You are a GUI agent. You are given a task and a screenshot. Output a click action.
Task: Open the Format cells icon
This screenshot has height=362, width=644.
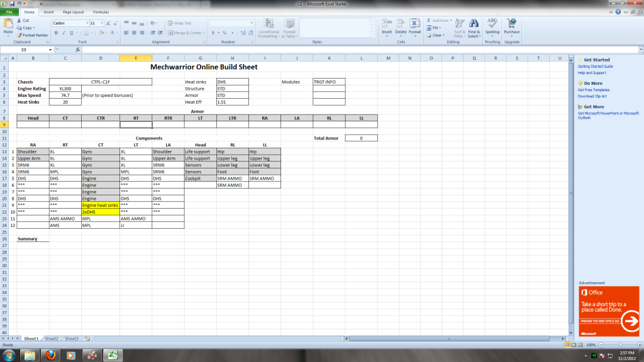pos(415,23)
